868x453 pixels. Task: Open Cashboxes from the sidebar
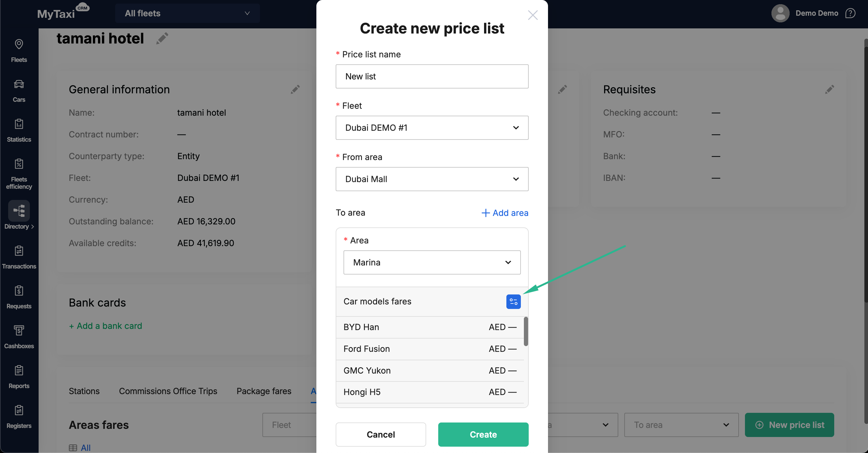(x=19, y=337)
